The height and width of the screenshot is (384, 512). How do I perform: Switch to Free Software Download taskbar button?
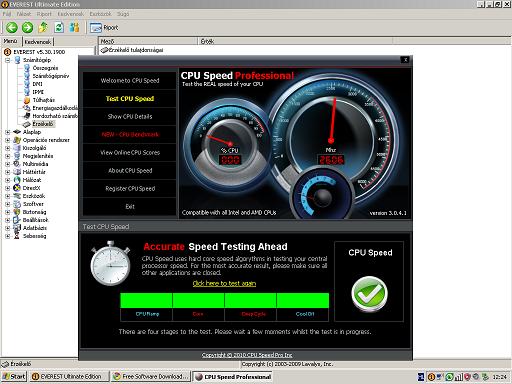[151, 377]
